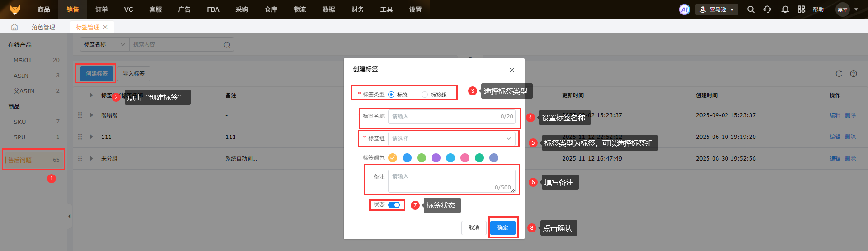The height and width of the screenshot is (251, 868).
Task: Open the 财务 top menu
Action: [357, 9]
